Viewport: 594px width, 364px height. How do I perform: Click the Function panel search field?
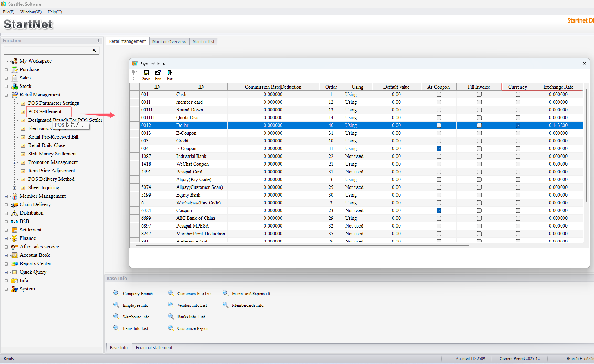click(48, 51)
